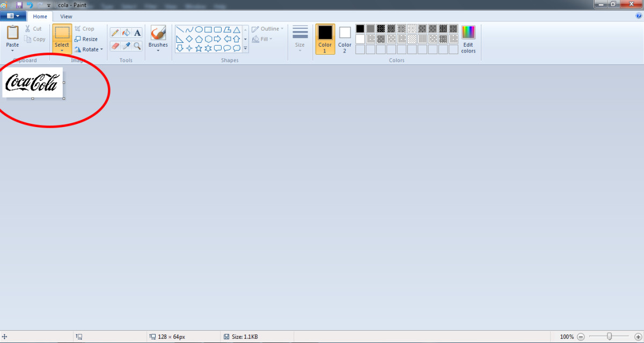This screenshot has width=644, height=343.
Task: Select the Pencil tool
Action: [115, 33]
